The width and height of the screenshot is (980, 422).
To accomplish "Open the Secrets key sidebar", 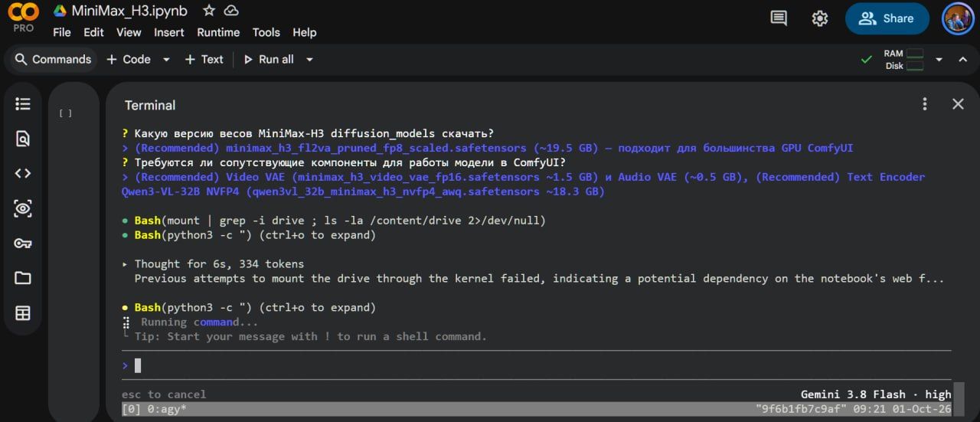I will [23, 243].
